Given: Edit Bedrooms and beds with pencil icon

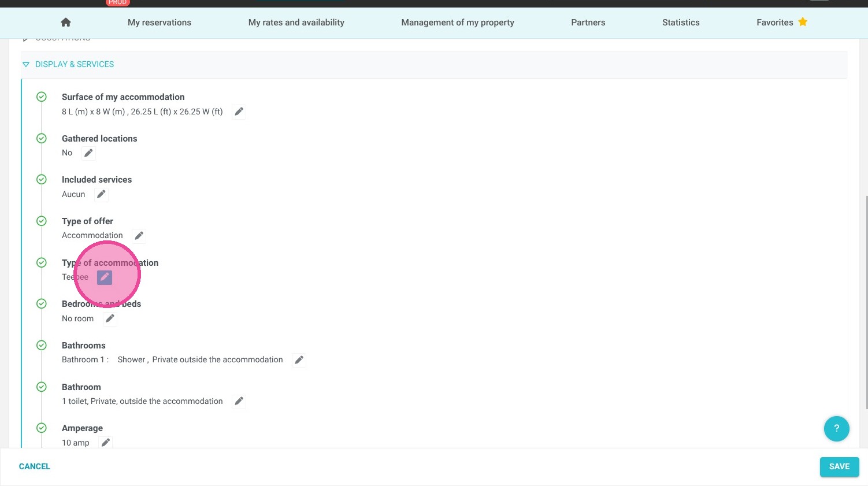Looking at the screenshot, I should pos(110,318).
